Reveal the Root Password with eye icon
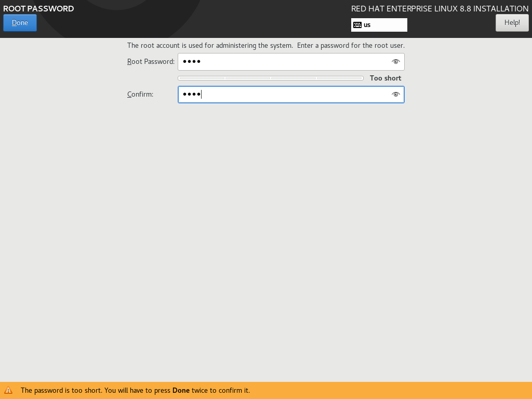This screenshot has height=399, width=532. 395,62
